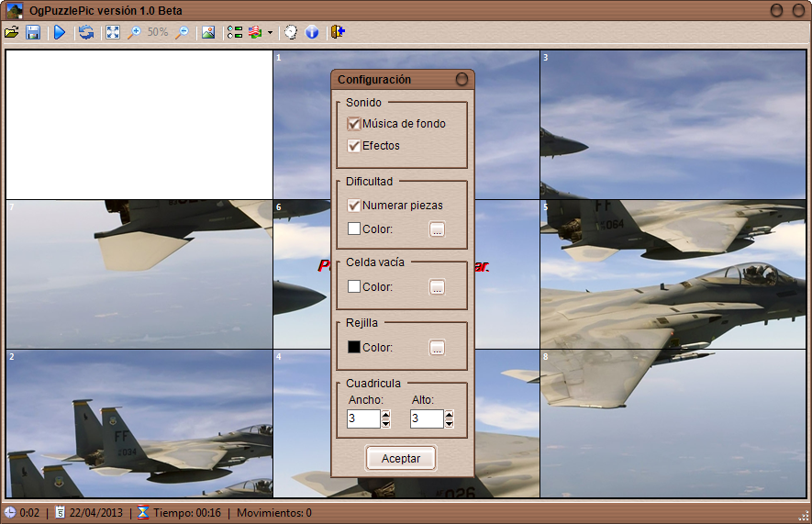Zoom in with the magnifier plus icon
This screenshot has width=812, height=524.
134,32
